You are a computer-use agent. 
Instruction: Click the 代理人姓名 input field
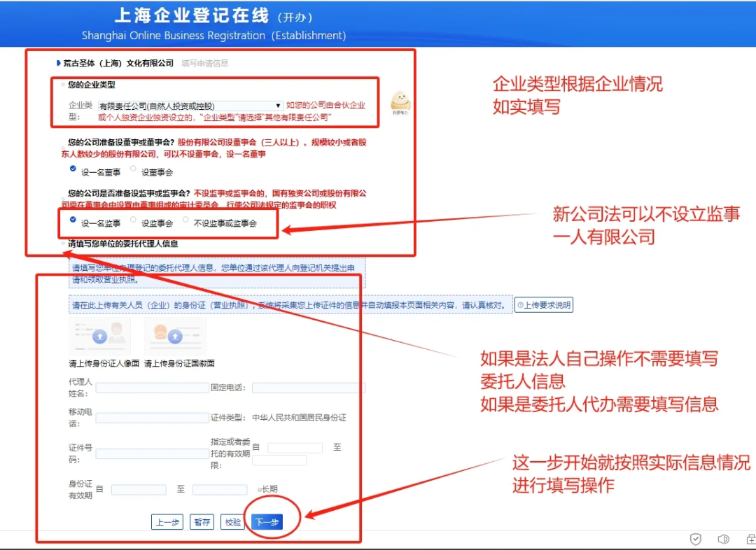[x=152, y=388]
